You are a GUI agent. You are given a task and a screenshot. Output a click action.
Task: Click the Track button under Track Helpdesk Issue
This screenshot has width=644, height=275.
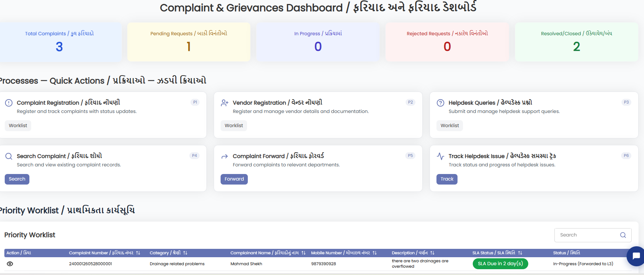point(447,179)
